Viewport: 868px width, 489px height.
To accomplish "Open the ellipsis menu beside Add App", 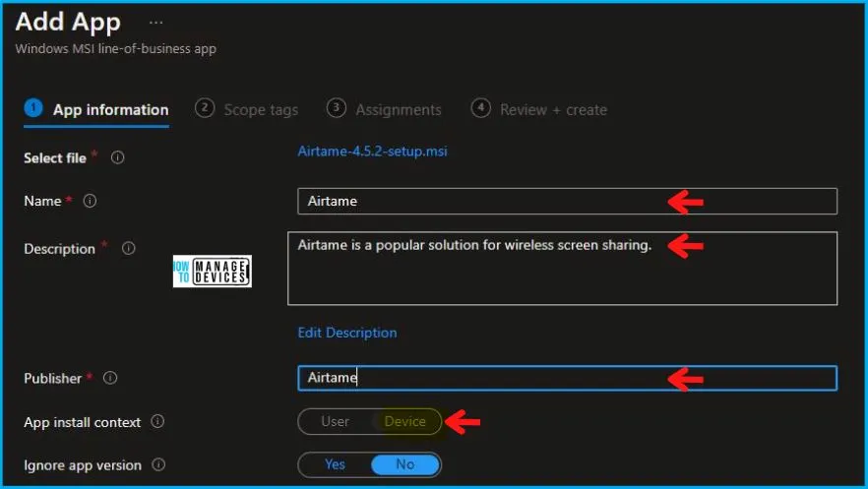I will coord(156,24).
